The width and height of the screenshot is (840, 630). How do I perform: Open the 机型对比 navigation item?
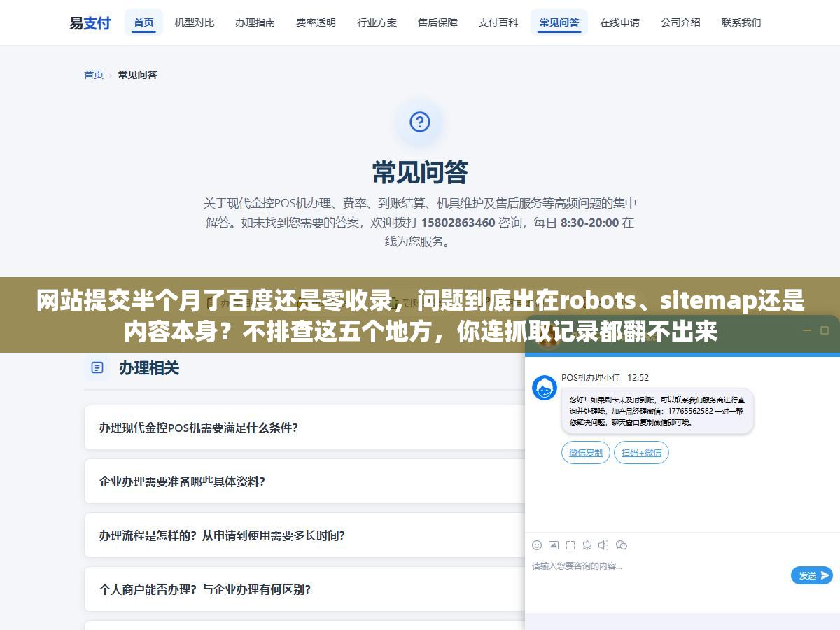coord(195,22)
